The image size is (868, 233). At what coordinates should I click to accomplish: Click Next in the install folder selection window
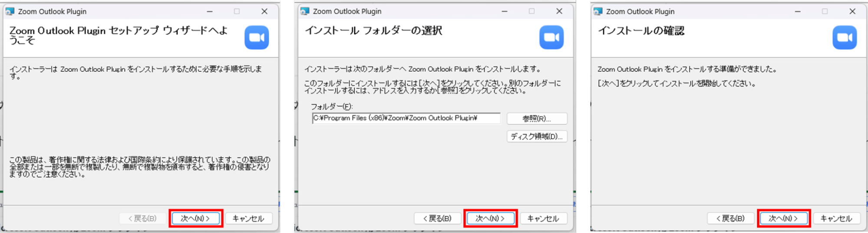[x=490, y=218]
